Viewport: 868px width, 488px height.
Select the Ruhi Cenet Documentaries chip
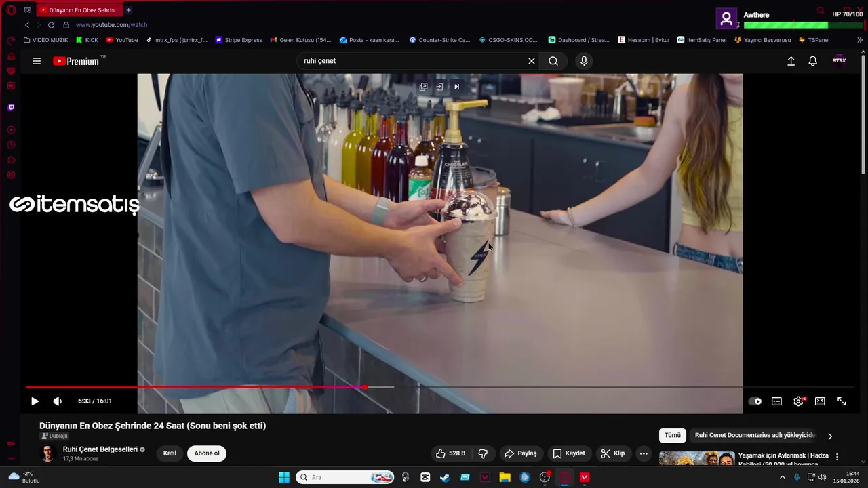tap(755, 435)
